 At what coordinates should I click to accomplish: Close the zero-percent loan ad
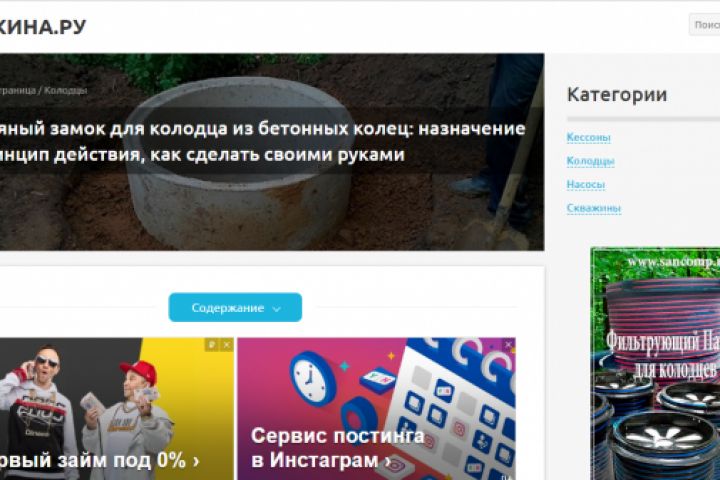(227, 344)
